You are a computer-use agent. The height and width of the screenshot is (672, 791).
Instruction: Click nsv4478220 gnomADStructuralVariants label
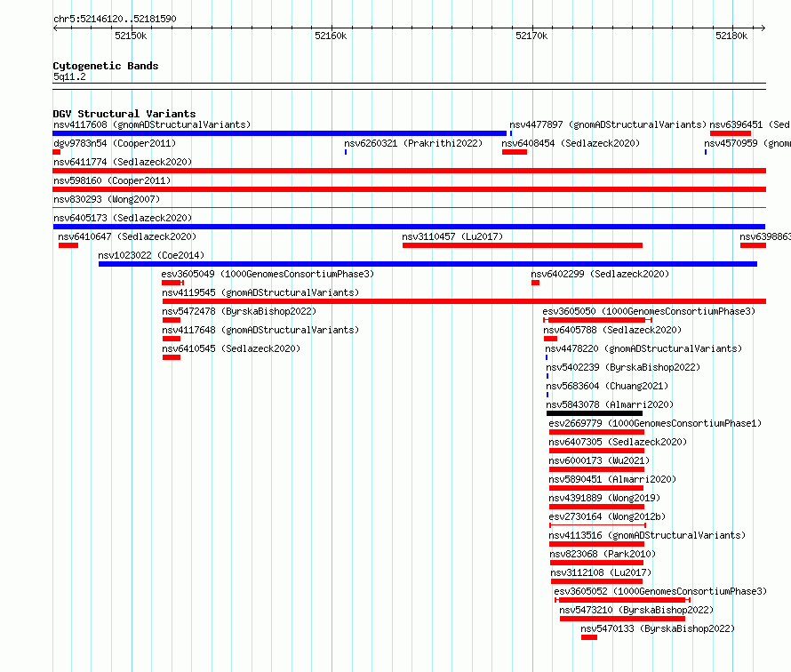coord(643,348)
